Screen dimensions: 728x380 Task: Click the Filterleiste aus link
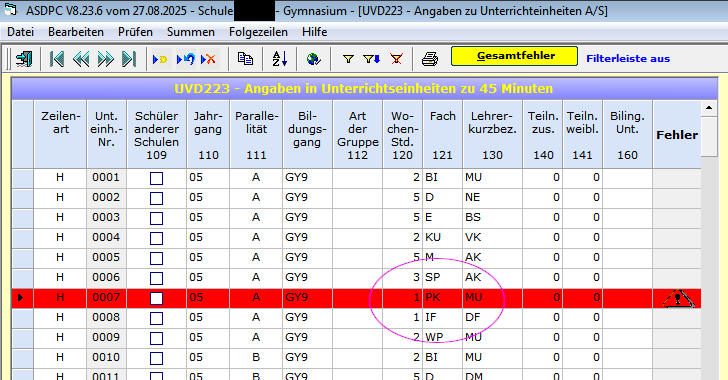coord(628,59)
